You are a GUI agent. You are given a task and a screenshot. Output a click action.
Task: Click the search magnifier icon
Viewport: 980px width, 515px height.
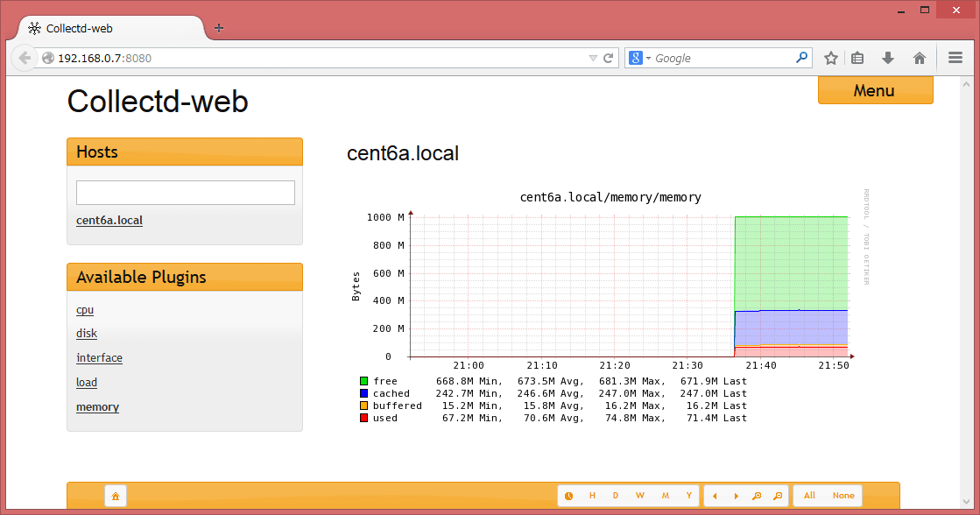[802, 58]
